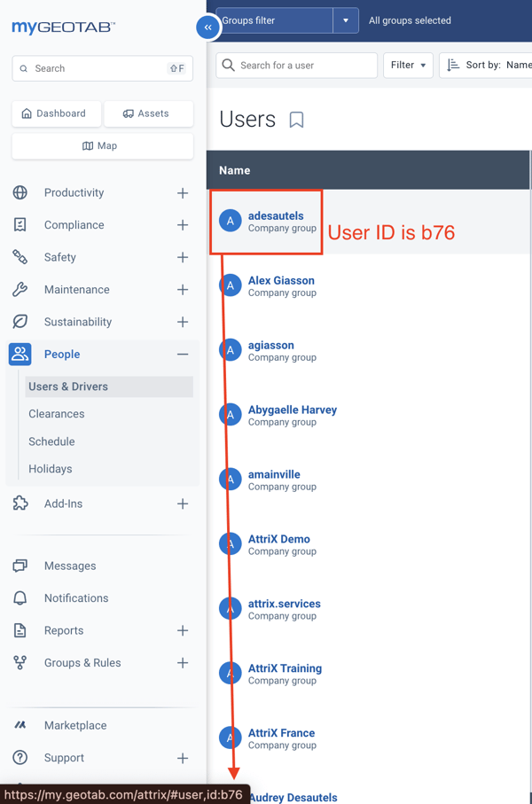Collapse the People menu section

[x=183, y=354]
